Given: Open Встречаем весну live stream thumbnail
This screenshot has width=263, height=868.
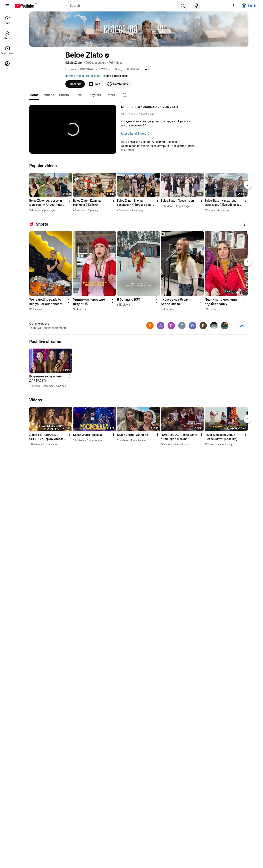Looking at the screenshot, I should tap(51, 361).
